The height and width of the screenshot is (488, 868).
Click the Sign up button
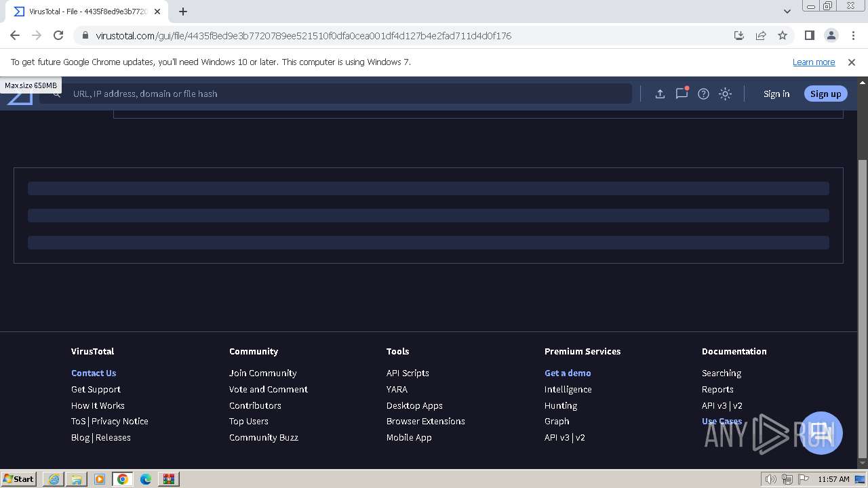[x=825, y=94]
